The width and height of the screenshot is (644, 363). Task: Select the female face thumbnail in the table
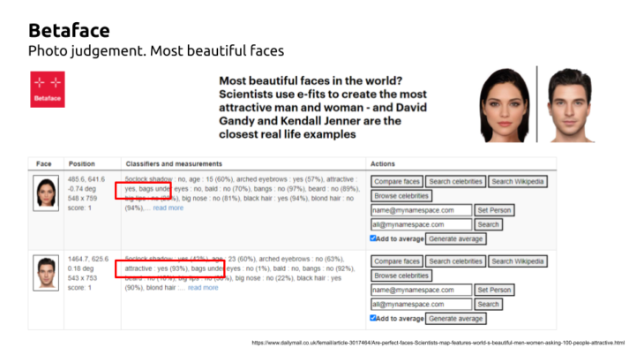point(44,193)
